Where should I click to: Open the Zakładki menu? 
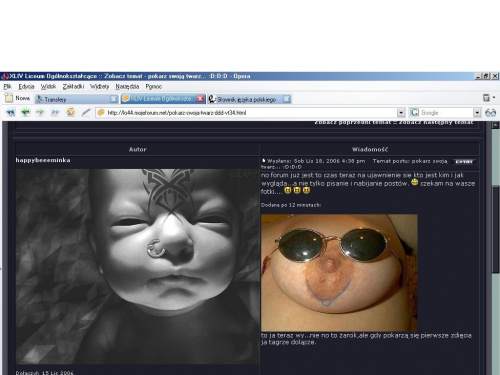(x=73, y=87)
